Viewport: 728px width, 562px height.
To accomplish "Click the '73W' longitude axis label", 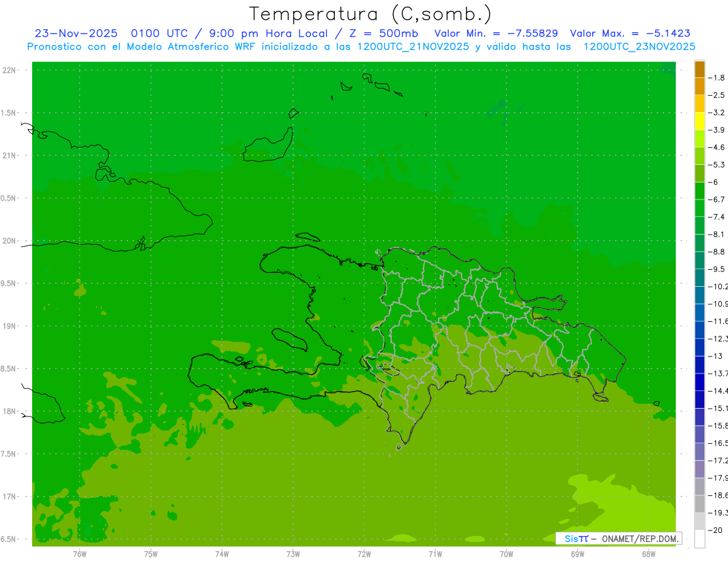I will 293,554.
